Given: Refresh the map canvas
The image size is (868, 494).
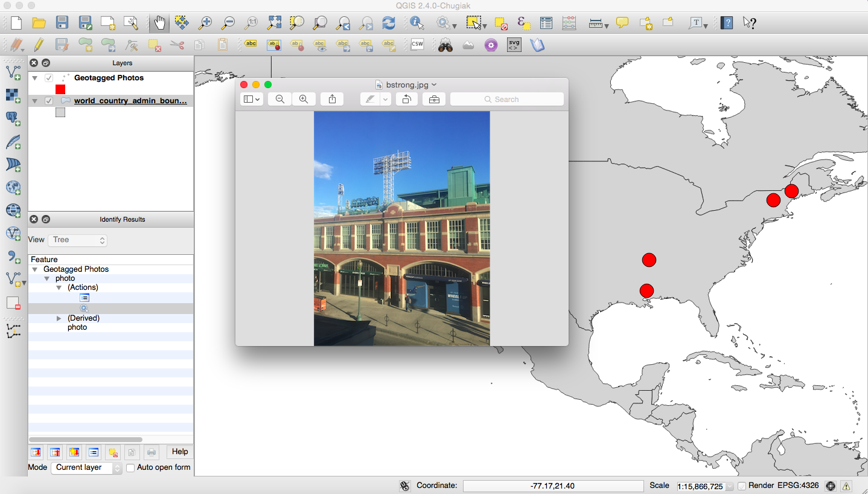Looking at the screenshot, I should click(388, 22).
